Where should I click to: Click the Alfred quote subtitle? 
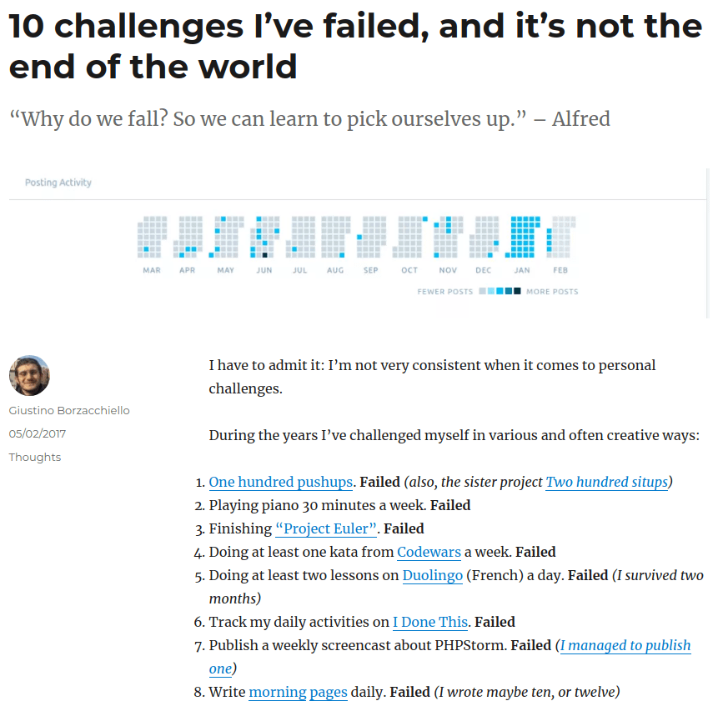309,118
